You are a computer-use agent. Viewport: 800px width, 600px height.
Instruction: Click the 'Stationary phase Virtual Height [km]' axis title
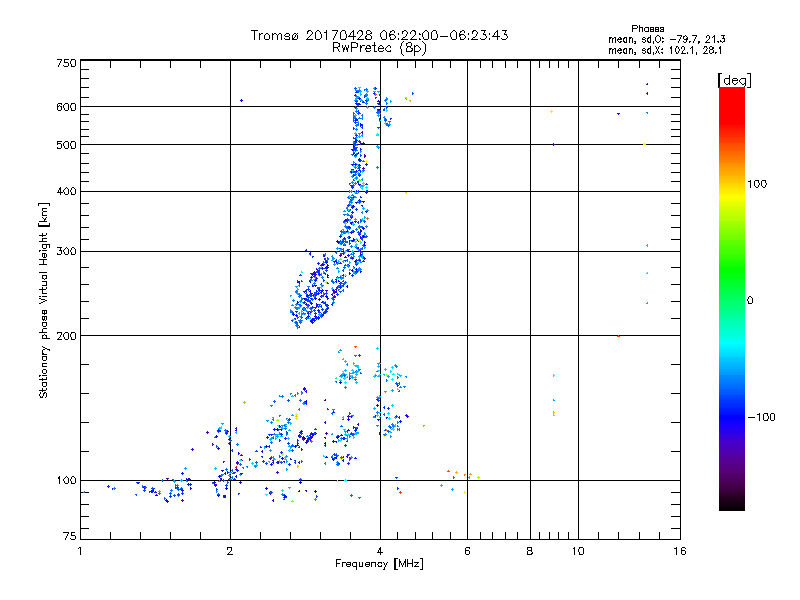44,301
